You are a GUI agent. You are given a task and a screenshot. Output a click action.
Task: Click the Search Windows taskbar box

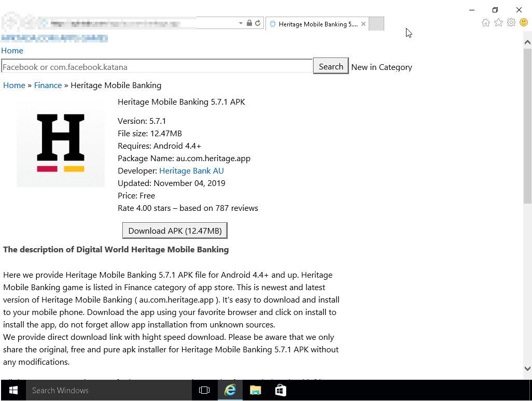pyautogui.click(x=108, y=391)
